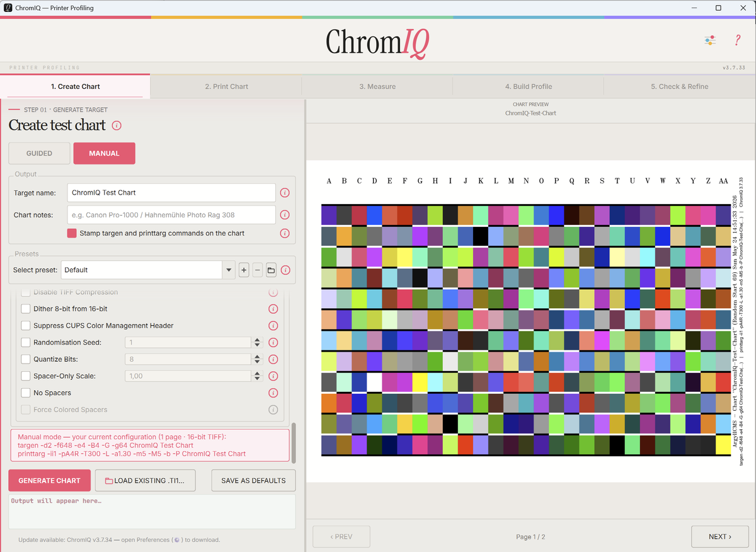Screen dimensions: 756x552
Task: Click GENERATE CHART button
Action: click(x=49, y=481)
